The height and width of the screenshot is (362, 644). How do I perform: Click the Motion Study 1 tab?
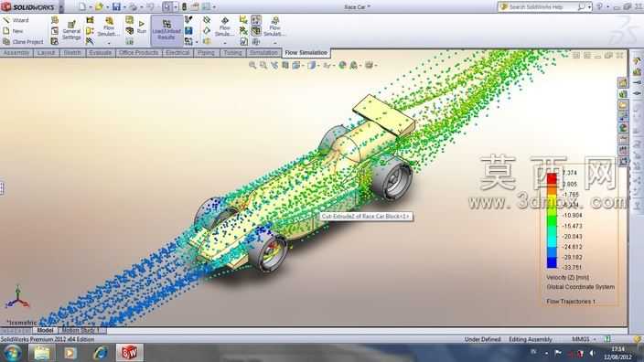tap(80, 330)
